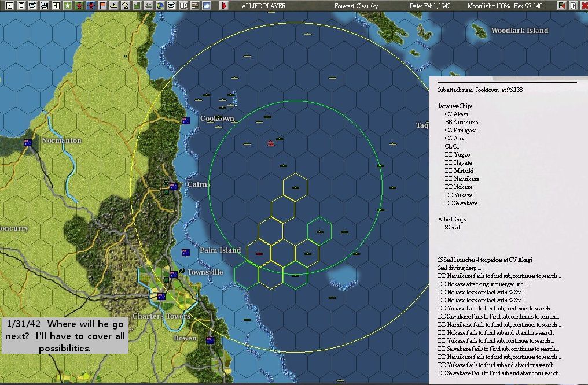Click the 'Japanese Ships' heading

coord(455,106)
